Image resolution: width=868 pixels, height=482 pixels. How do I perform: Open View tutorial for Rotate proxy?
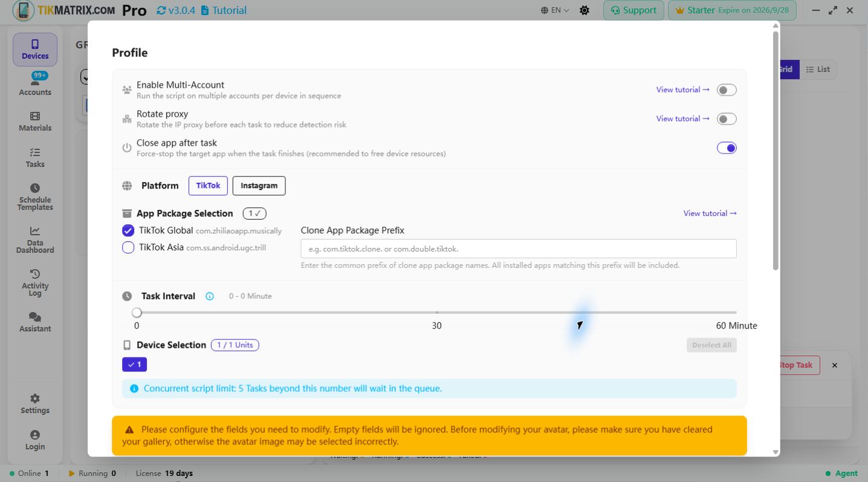(x=683, y=119)
